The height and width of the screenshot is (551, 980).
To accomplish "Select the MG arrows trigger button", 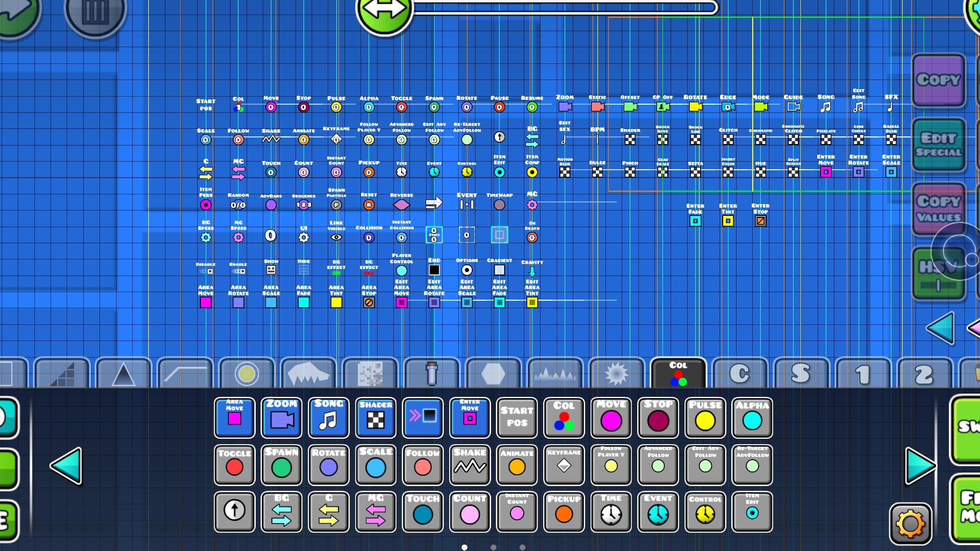I will tap(376, 512).
